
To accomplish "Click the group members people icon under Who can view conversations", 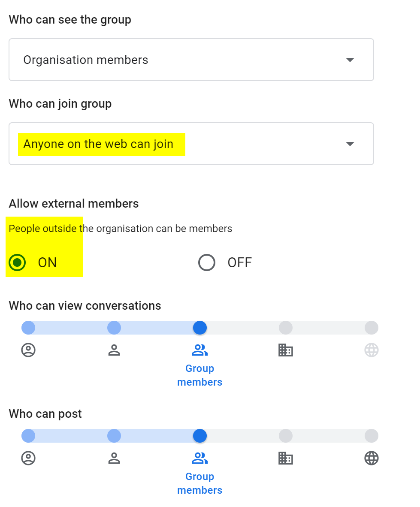I will (x=199, y=350).
